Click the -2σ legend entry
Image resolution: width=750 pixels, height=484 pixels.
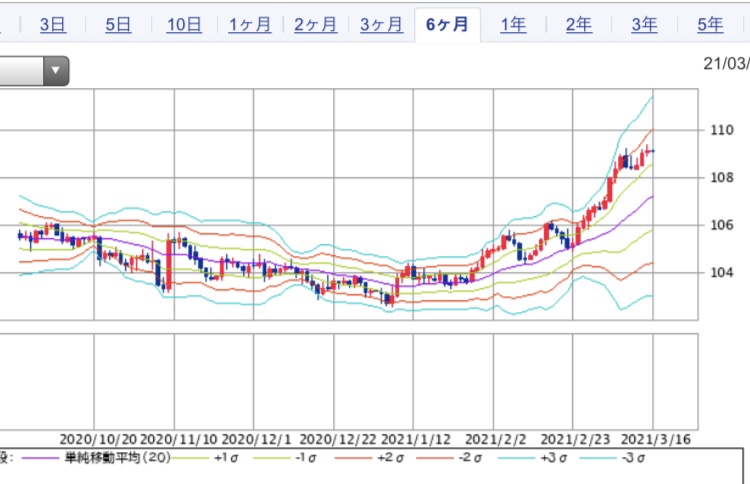(x=470, y=458)
